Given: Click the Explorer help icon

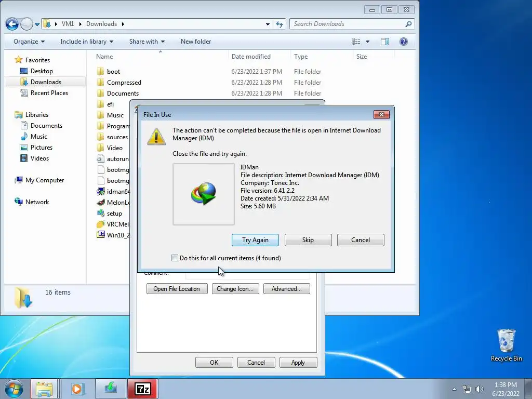Looking at the screenshot, I should click(x=403, y=42).
